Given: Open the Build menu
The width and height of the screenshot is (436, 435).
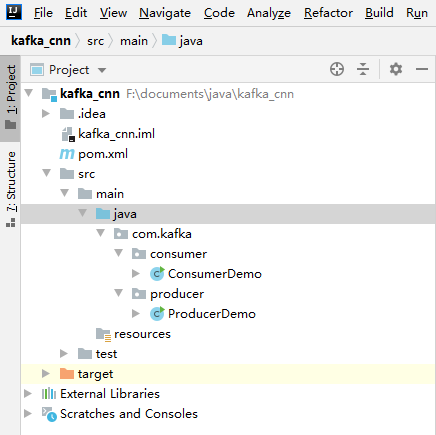Looking at the screenshot, I should pyautogui.click(x=379, y=13).
